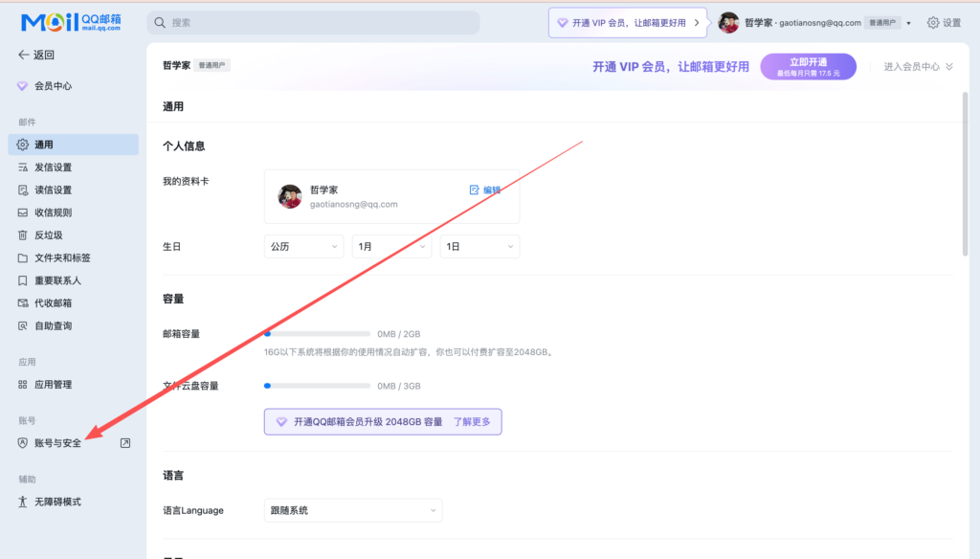The height and width of the screenshot is (559, 980).
Task: Click the 了解更多 link
Action: coord(472,421)
